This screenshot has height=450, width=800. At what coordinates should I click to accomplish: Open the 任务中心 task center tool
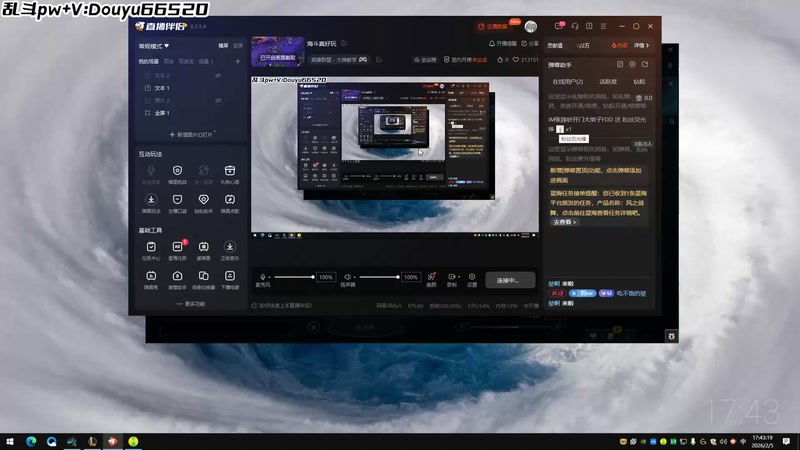click(151, 250)
